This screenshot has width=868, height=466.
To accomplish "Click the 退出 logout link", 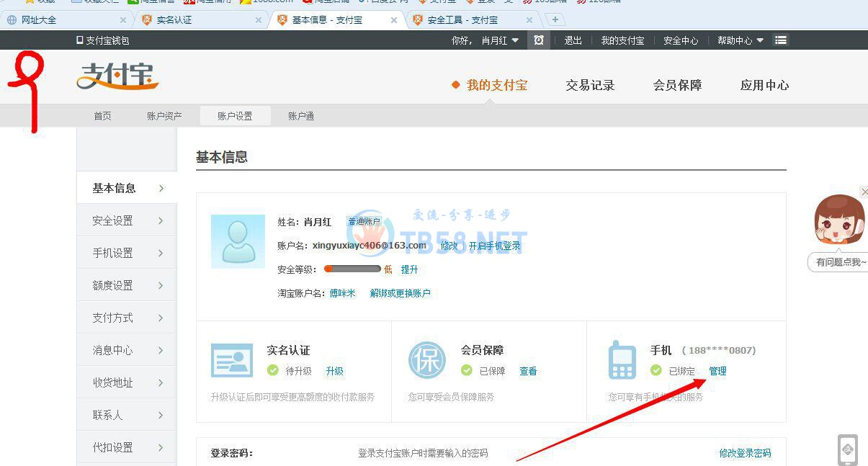I will [573, 40].
